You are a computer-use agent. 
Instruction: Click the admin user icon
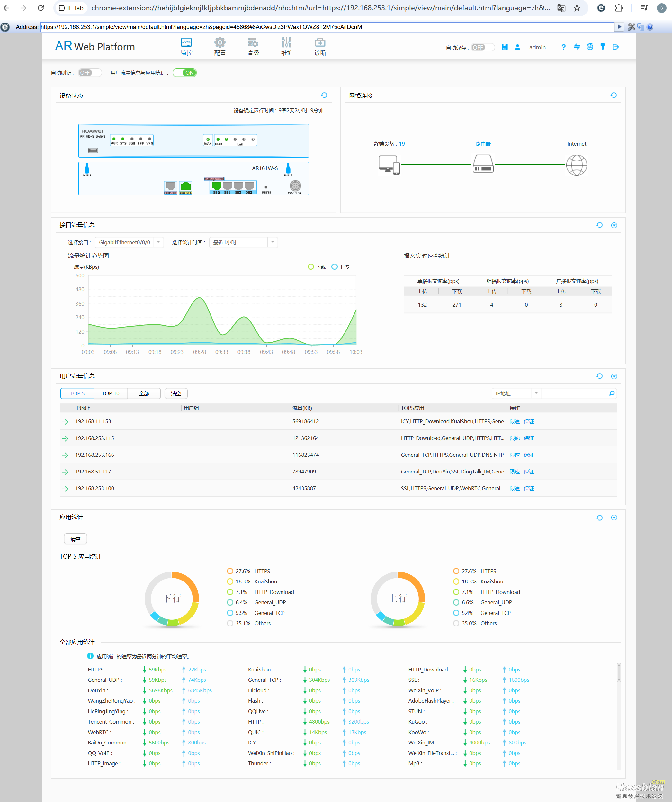pyautogui.click(x=518, y=47)
